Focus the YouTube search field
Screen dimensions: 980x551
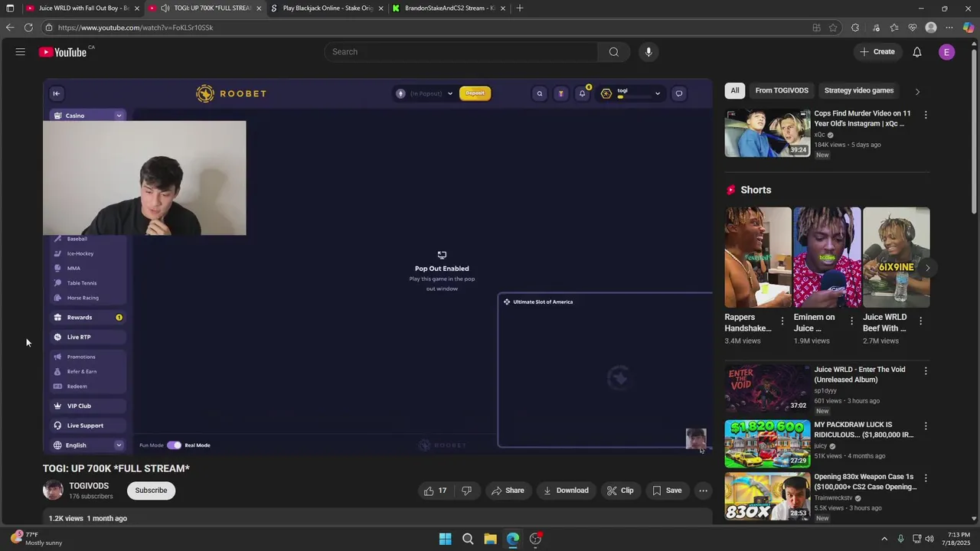pos(461,52)
